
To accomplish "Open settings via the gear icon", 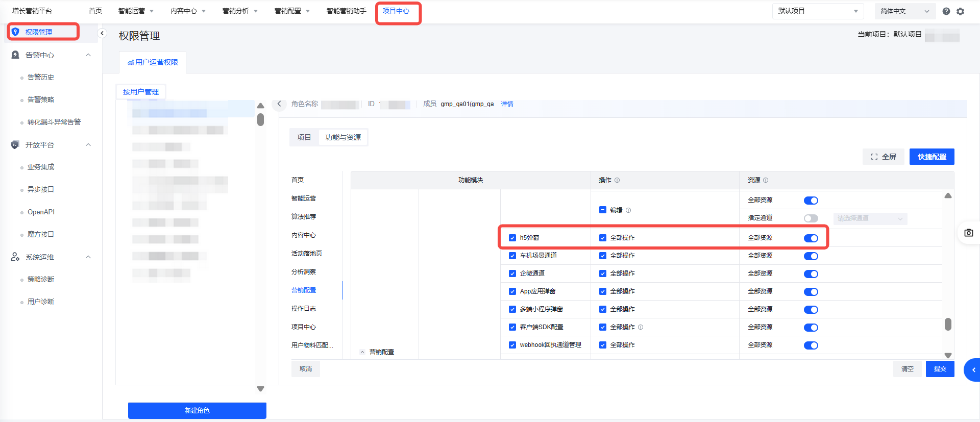I will (960, 11).
